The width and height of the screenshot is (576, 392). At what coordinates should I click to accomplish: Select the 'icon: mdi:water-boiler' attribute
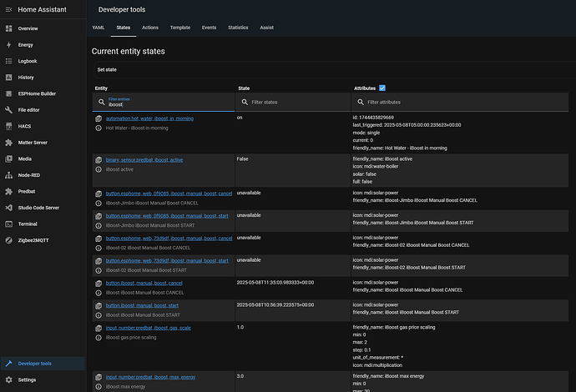376,166
